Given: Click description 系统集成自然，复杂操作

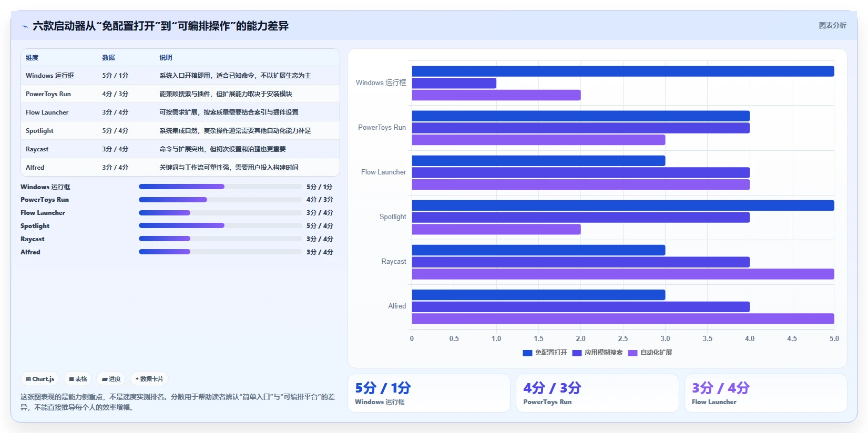Looking at the screenshot, I should [235, 131].
